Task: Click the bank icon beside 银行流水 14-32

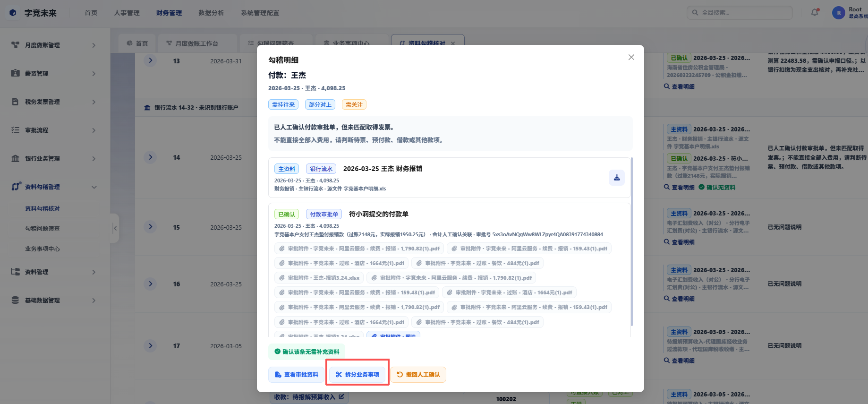Action: (x=147, y=108)
